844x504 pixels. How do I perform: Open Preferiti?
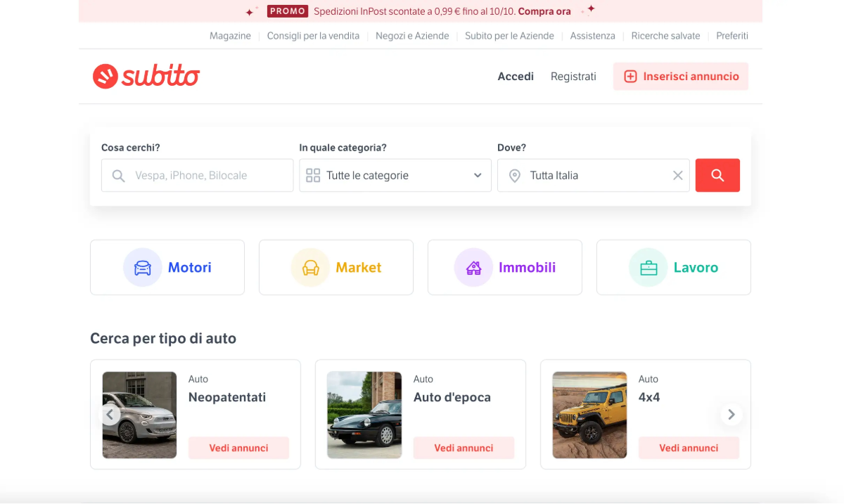[x=732, y=36]
